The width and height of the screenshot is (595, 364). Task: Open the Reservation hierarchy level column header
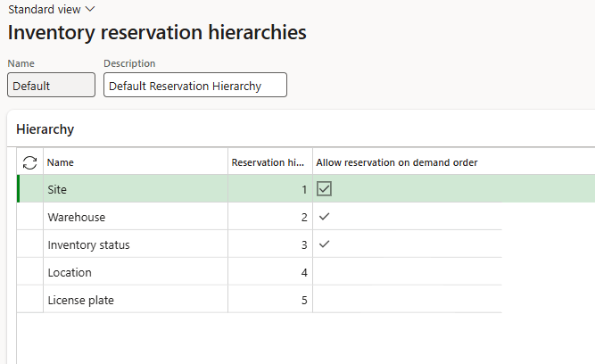[x=269, y=162]
